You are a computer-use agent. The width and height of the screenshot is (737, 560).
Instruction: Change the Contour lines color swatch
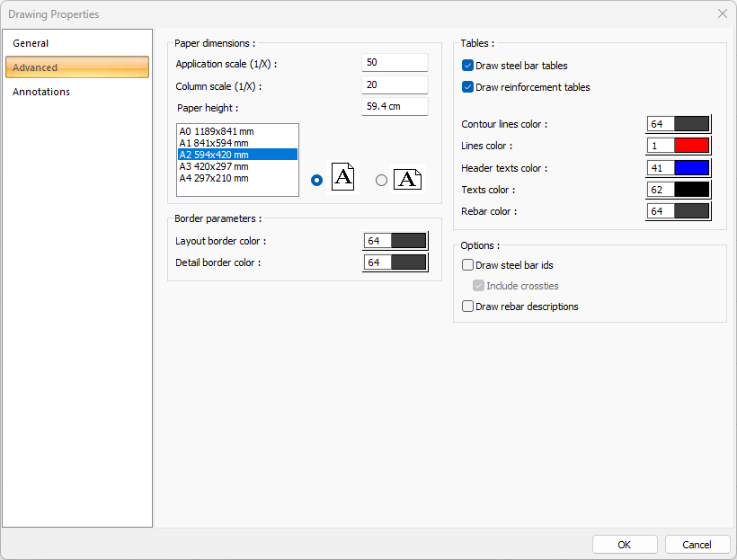point(691,124)
